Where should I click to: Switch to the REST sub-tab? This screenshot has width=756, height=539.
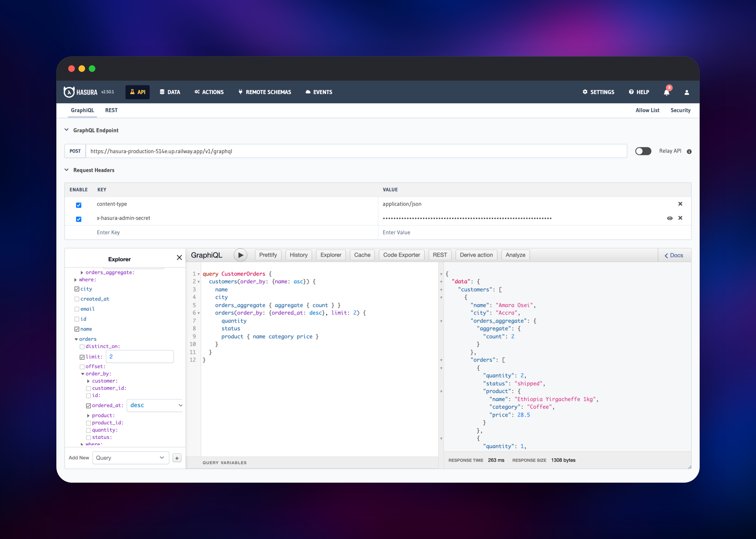(x=111, y=110)
